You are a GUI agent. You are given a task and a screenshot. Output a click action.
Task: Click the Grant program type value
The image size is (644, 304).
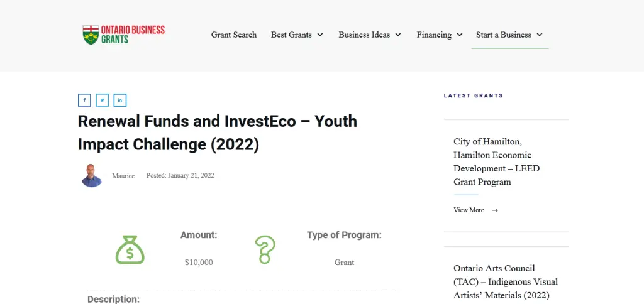click(344, 262)
